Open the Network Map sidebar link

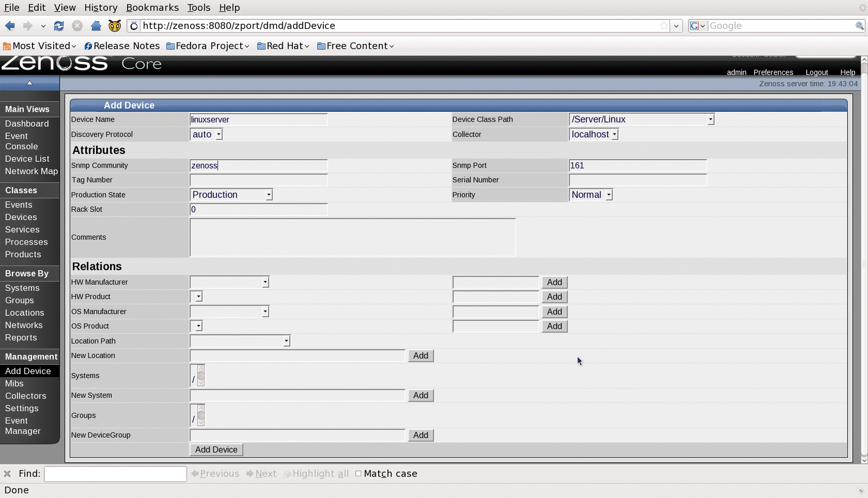[31, 171]
